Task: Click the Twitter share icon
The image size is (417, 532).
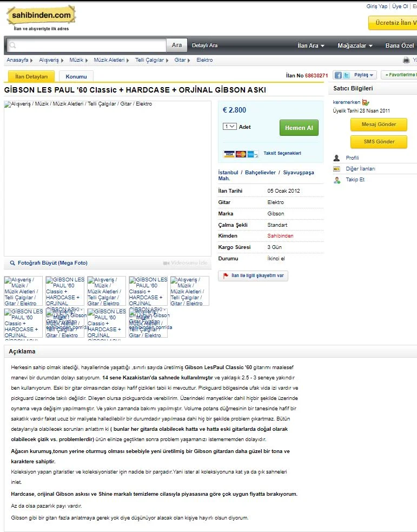Action: point(347,76)
